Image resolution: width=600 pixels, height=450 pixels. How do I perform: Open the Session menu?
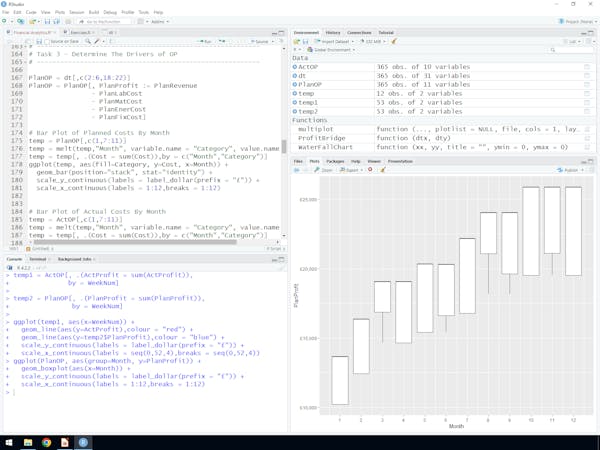click(77, 12)
